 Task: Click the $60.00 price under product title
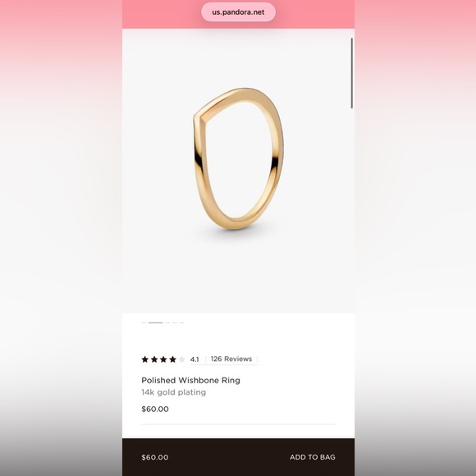(155, 409)
